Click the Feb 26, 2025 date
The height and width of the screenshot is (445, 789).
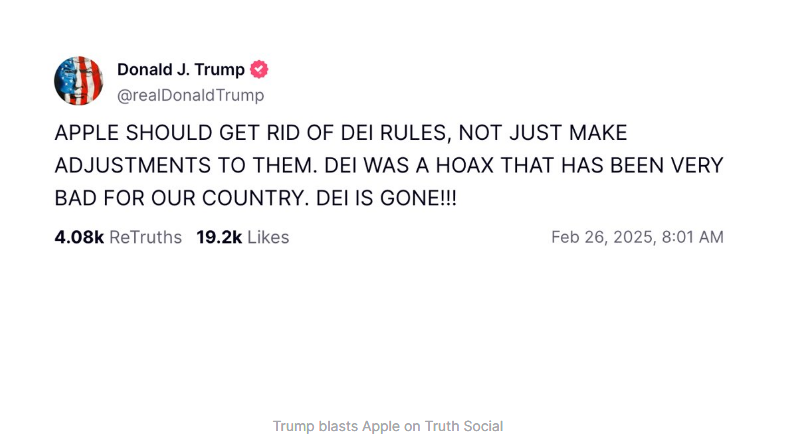pos(600,237)
